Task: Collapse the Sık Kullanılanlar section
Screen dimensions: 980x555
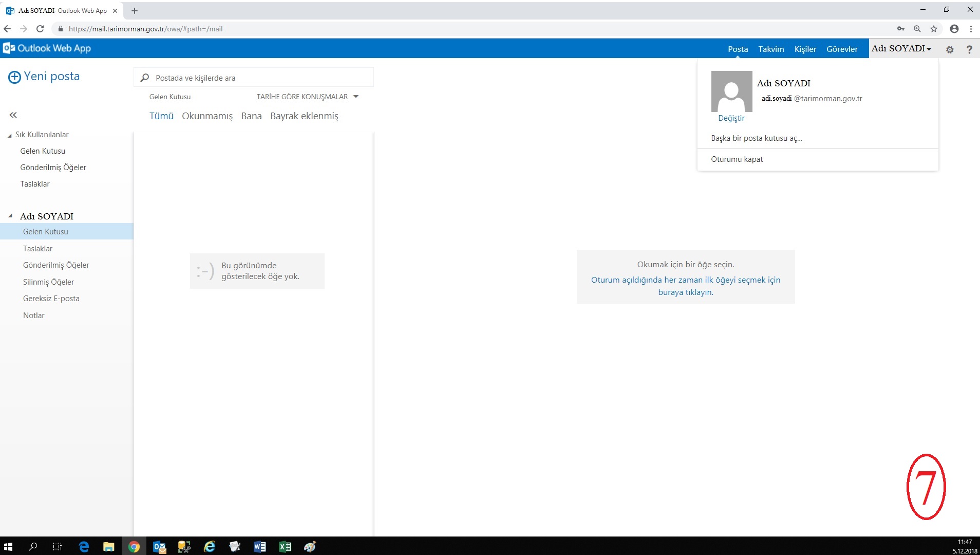Action: pyautogui.click(x=10, y=135)
